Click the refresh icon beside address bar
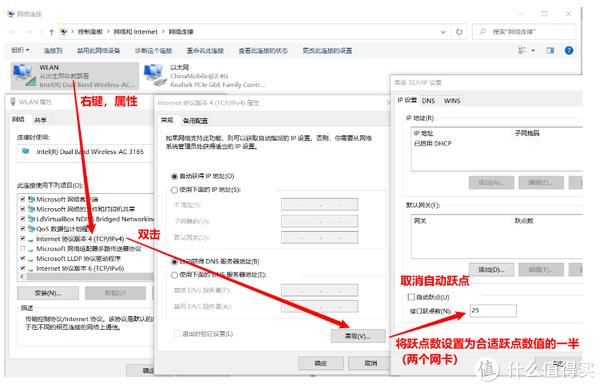Screen dimensions: 600x387 (x=459, y=32)
